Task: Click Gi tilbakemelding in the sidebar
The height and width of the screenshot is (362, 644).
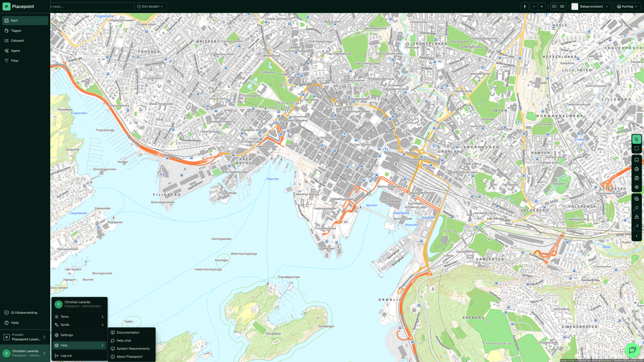Action: [25, 313]
